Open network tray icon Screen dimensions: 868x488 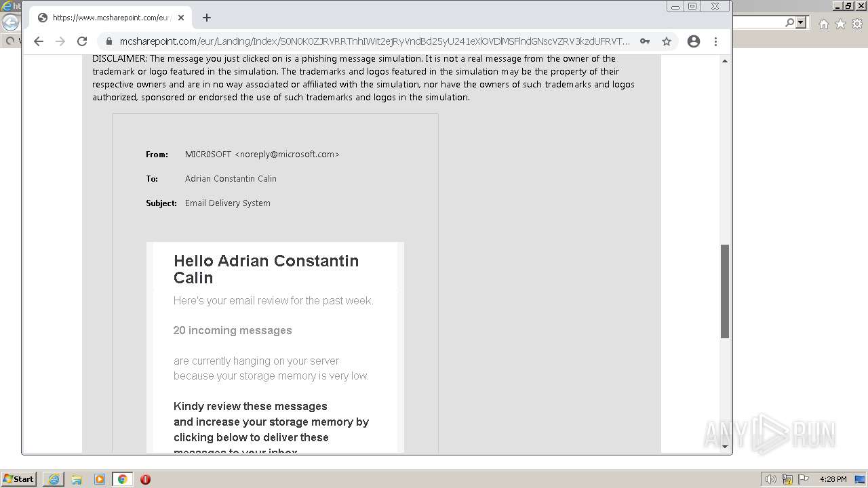click(787, 479)
